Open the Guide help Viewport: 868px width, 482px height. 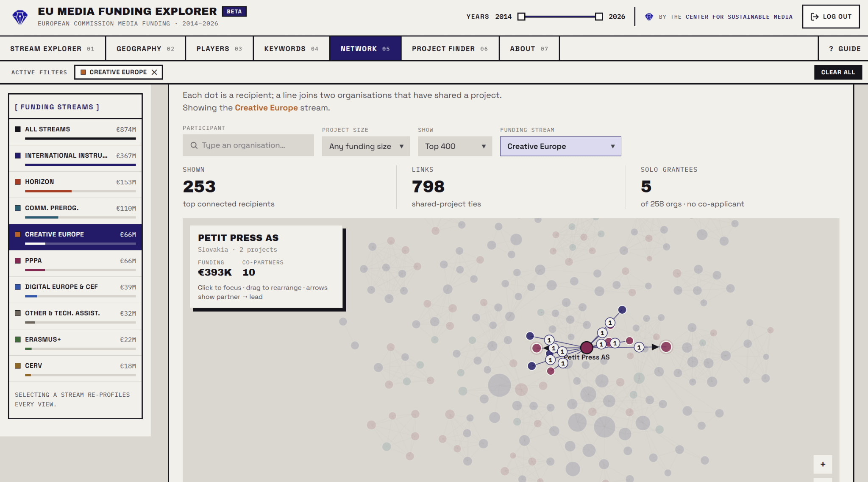coord(844,49)
